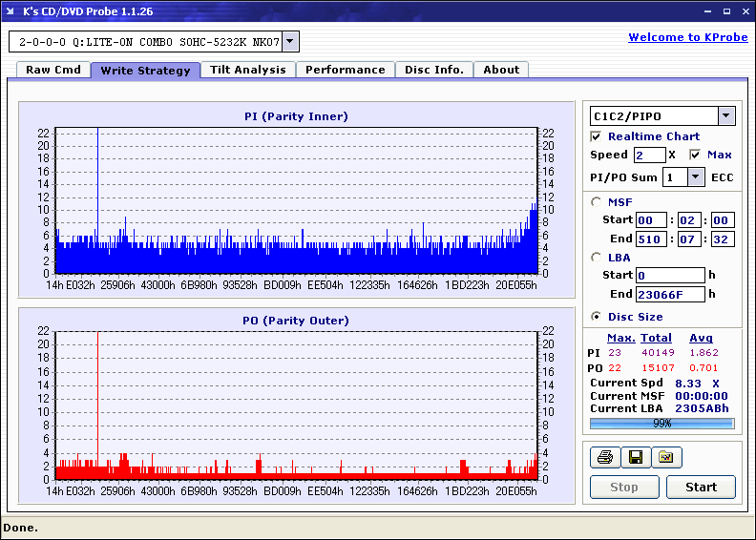Open the Disc Info. tab
The width and height of the screenshot is (756, 540).
434,70
